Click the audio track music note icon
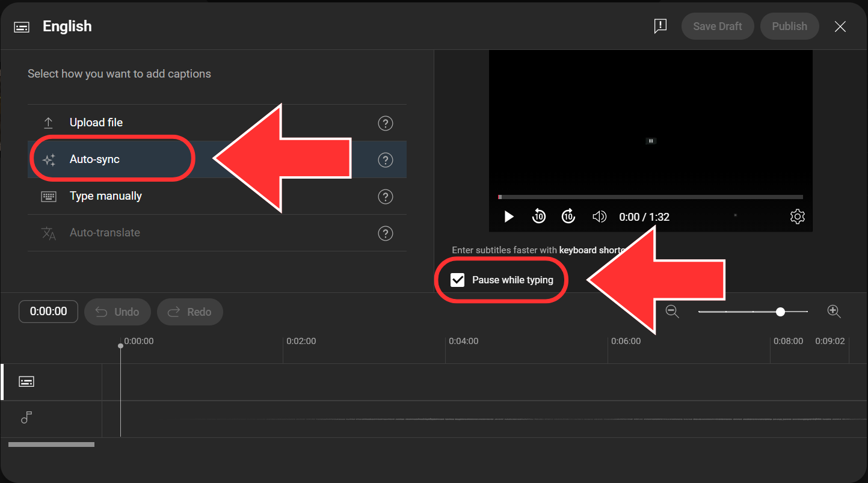The width and height of the screenshot is (868, 483). pos(26,417)
